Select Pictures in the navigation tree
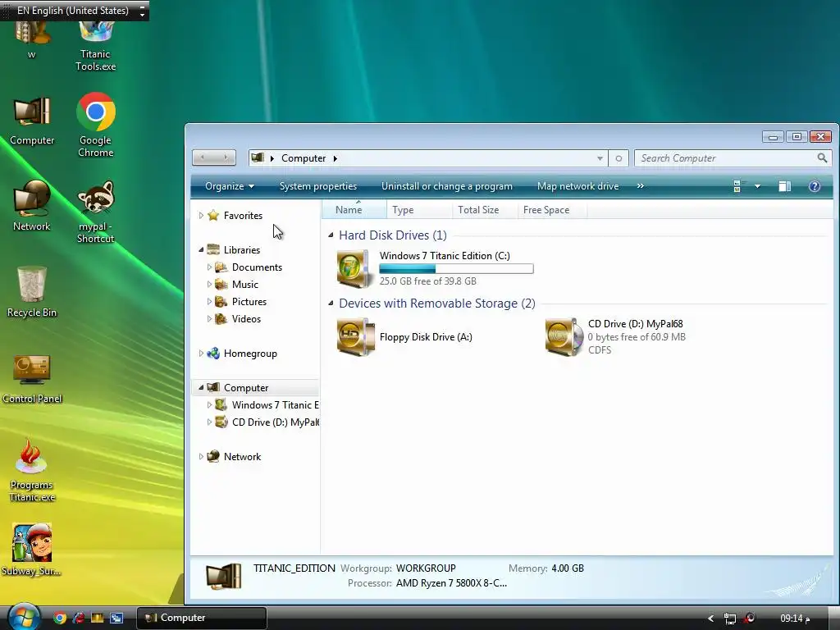This screenshot has width=840, height=630. tap(249, 302)
